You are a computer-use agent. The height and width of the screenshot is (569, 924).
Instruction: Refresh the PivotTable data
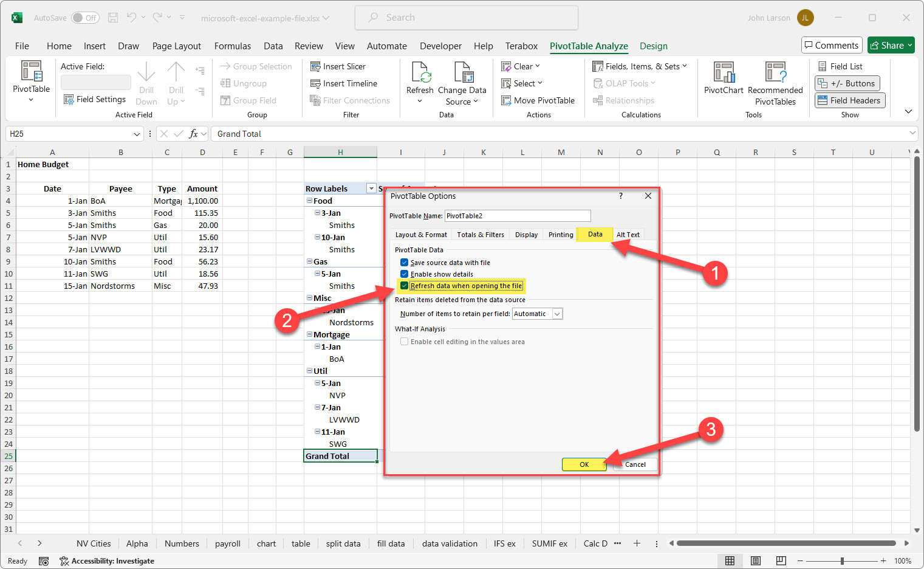point(420,82)
